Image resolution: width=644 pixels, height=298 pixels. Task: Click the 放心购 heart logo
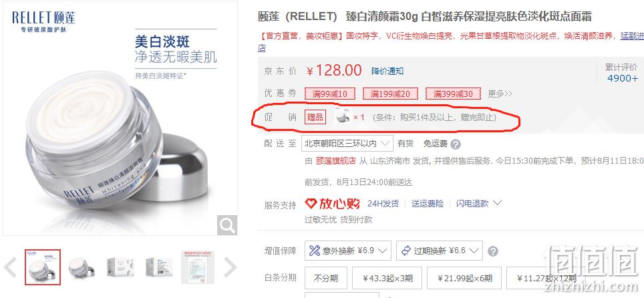pos(311,204)
